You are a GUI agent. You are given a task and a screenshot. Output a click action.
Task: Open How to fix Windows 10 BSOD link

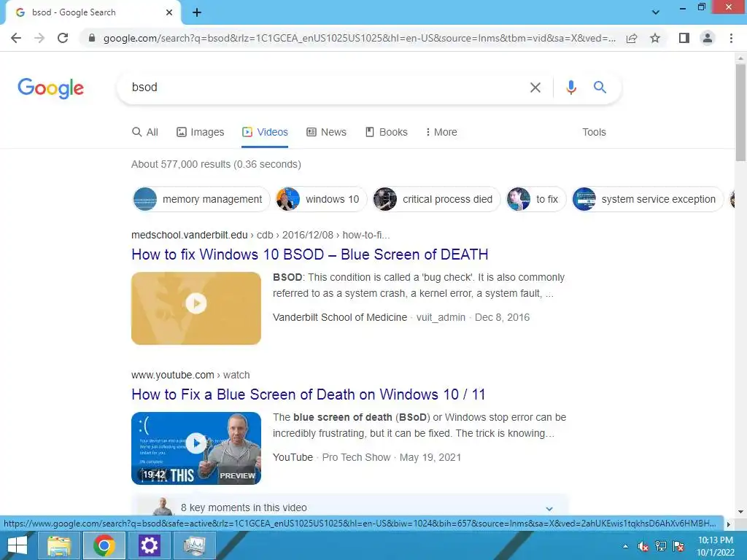coord(309,254)
